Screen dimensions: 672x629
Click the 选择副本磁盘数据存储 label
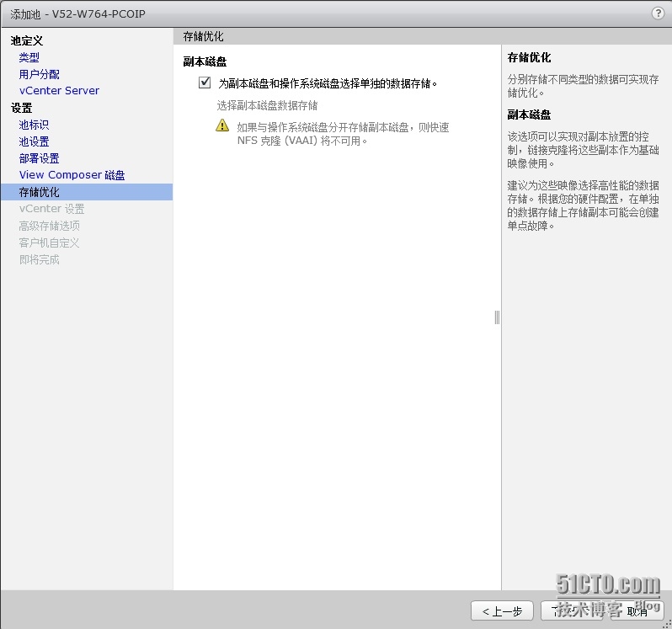[267, 105]
